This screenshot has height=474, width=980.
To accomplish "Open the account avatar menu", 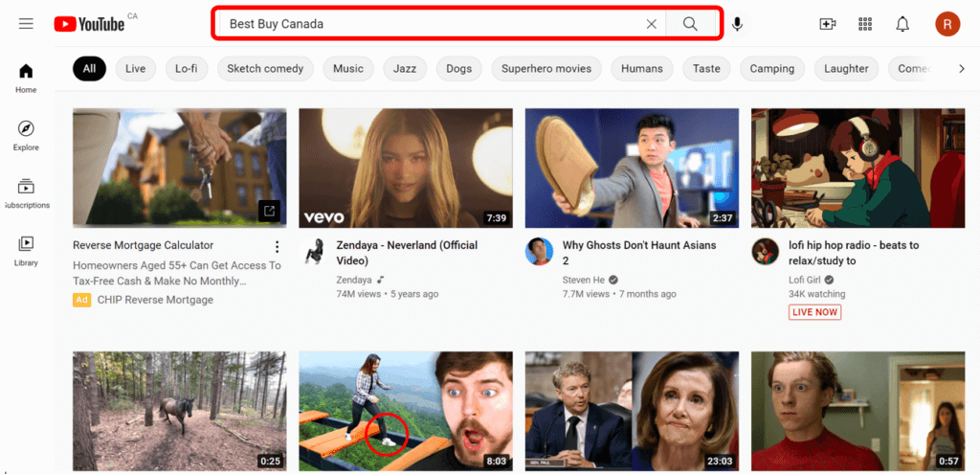I will (x=947, y=24).
